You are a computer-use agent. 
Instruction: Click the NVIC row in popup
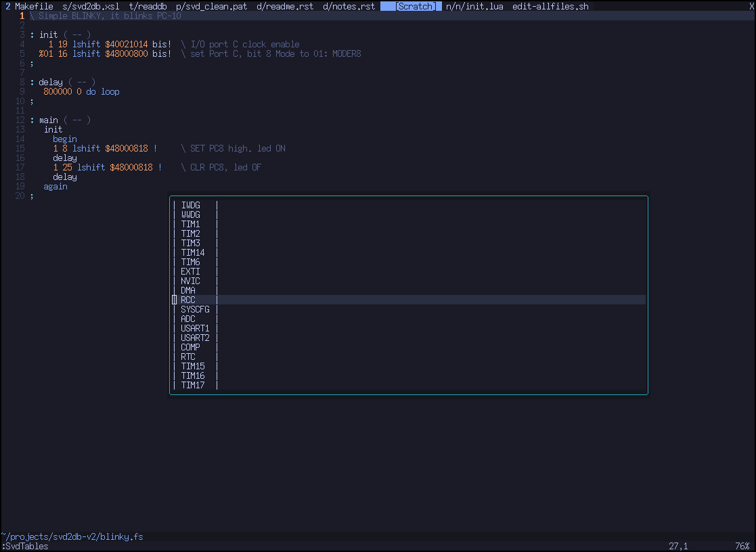point(190,281)
